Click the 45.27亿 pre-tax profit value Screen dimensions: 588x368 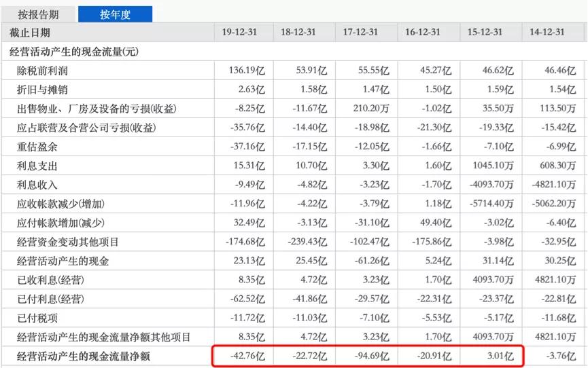tap(436, 71)
